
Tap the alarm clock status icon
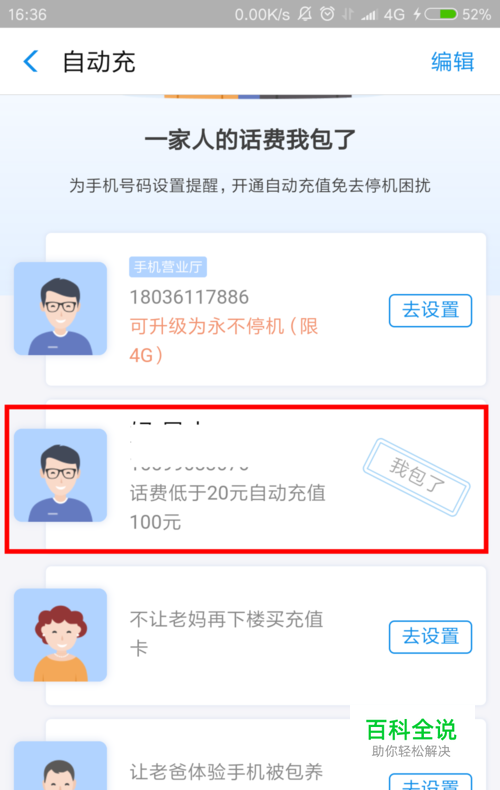click(327, 14)
